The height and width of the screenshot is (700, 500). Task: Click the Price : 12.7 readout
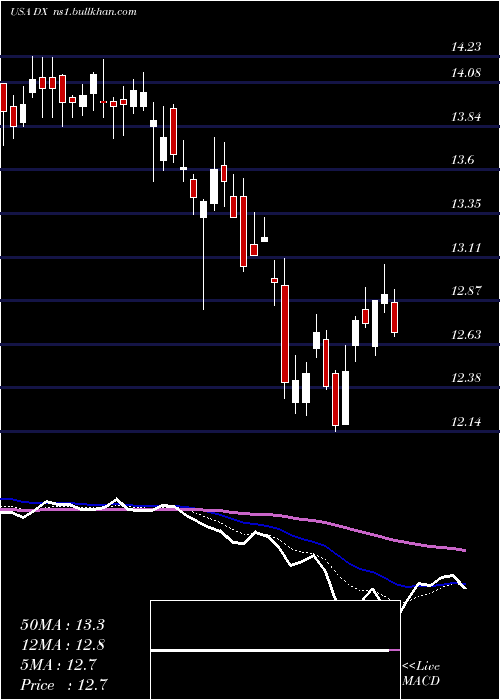click(x=64, y=684)
